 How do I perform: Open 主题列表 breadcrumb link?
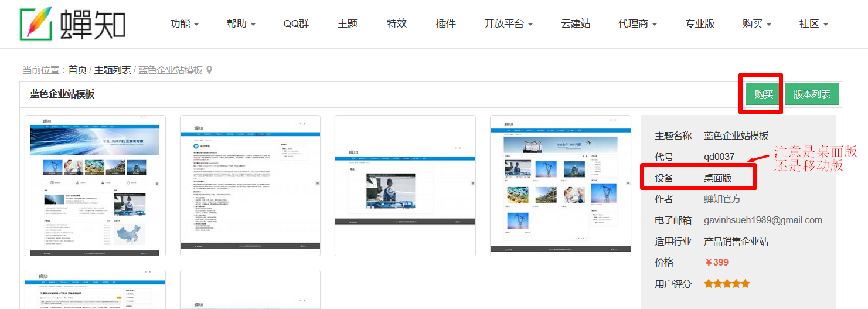(113, 70)
